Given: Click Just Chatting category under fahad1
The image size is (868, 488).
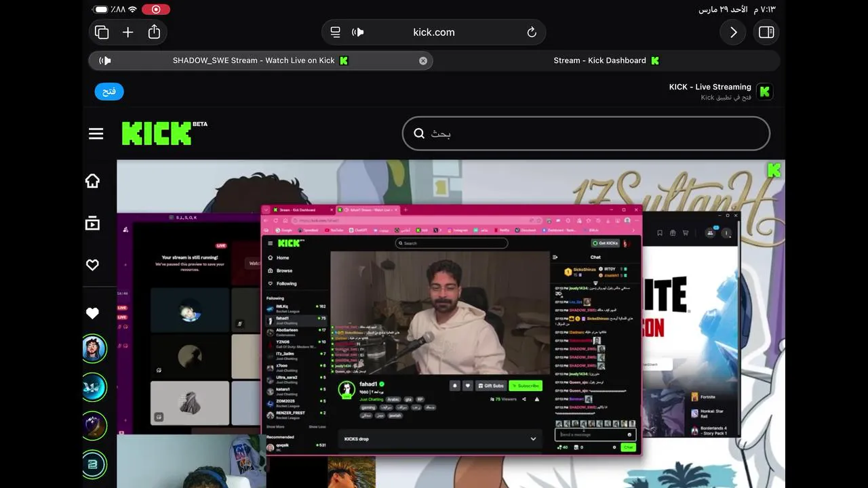Looking at the screenshot, I should pyautogui.click(x=371, y=399).
